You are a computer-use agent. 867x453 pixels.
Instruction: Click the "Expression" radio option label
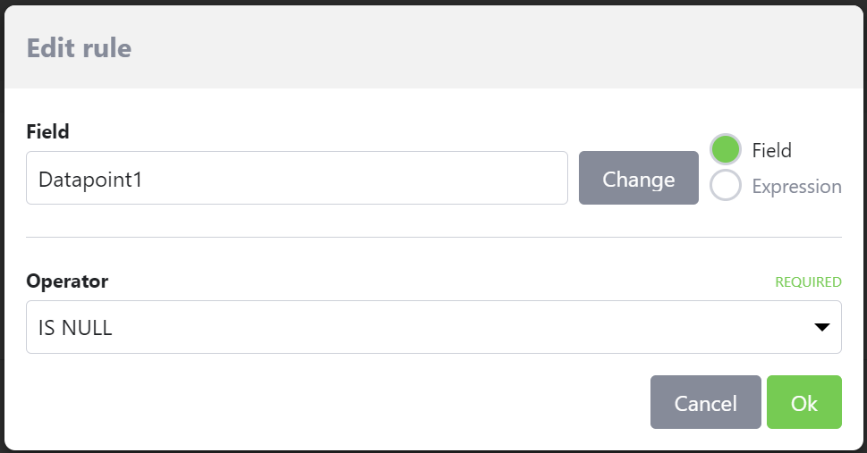click(x=796, y=186)
